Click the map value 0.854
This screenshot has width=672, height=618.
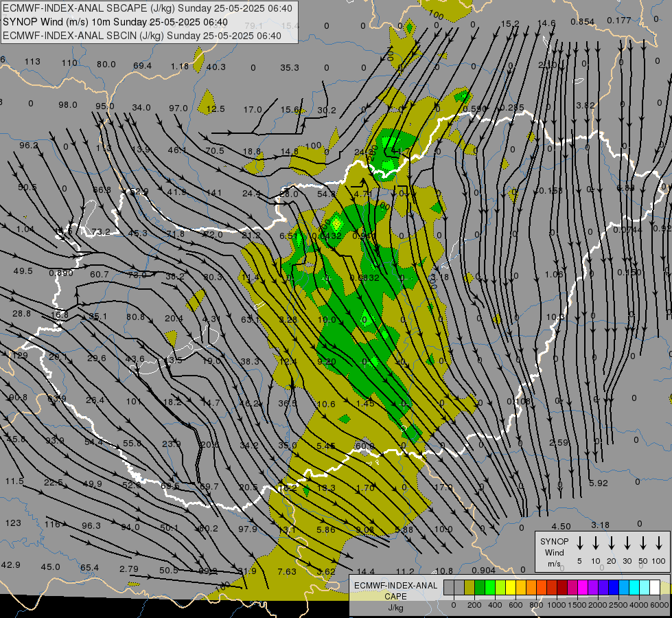pos(583,21)
